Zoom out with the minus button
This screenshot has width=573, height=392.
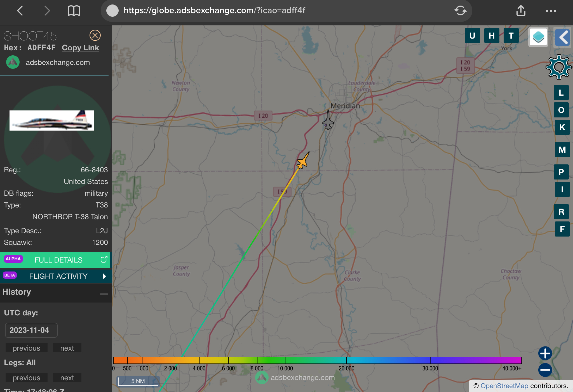[545, 370]
